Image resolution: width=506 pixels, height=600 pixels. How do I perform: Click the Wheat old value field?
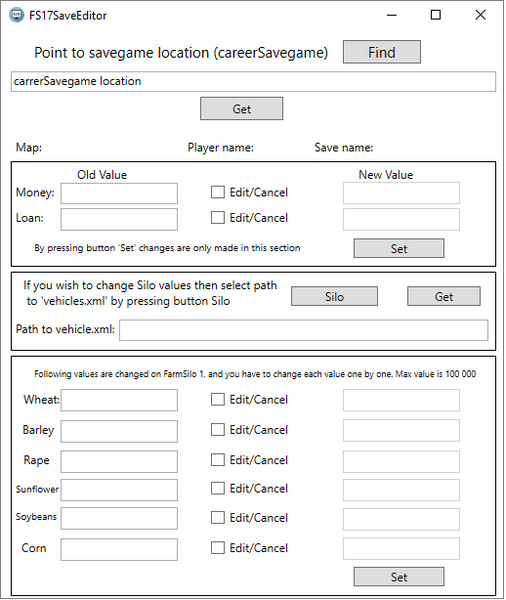pyautogui.click(x=119, y=400)
